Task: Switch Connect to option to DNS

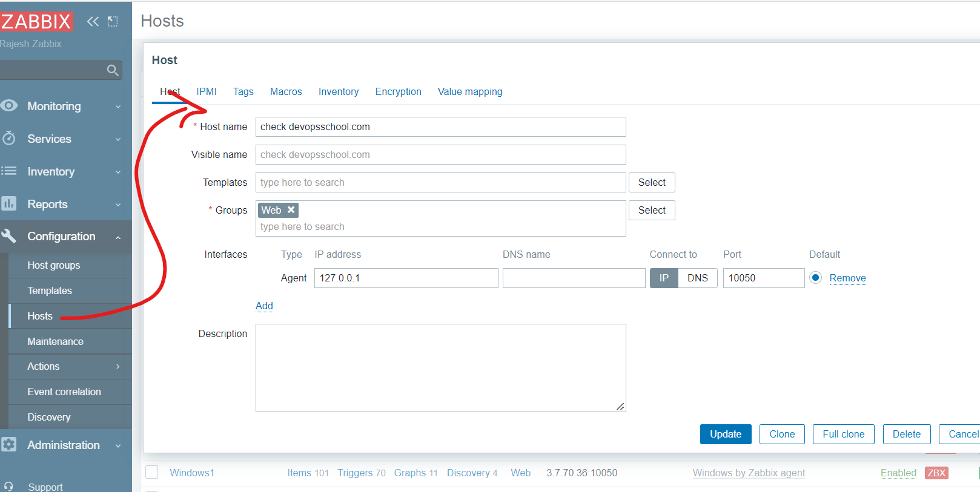Action: coord(697,278)
